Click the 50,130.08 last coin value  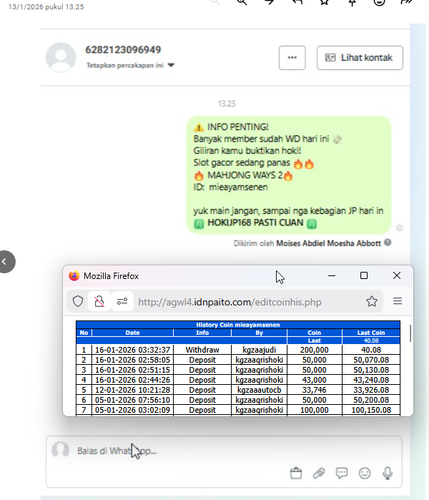point(371,370)
